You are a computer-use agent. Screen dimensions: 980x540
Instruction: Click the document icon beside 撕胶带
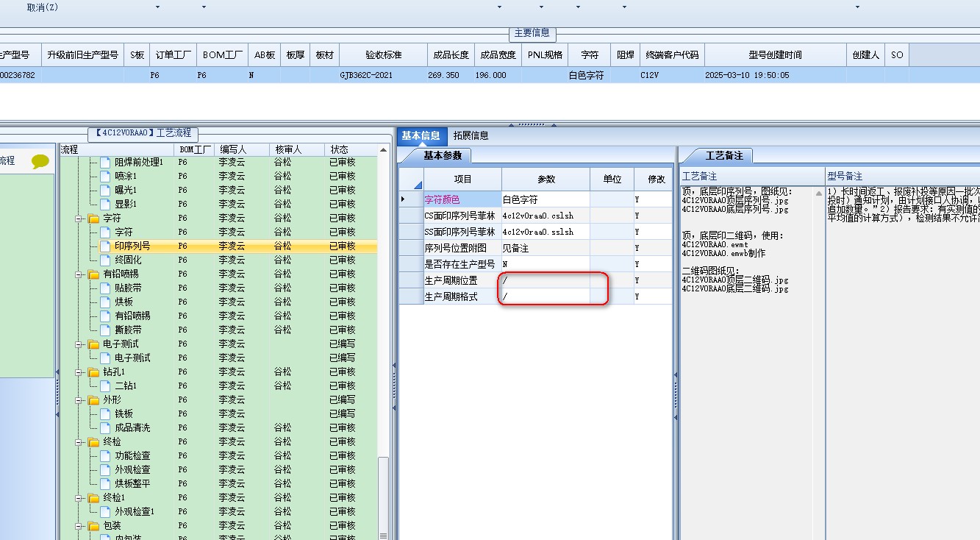coord(104,330)
